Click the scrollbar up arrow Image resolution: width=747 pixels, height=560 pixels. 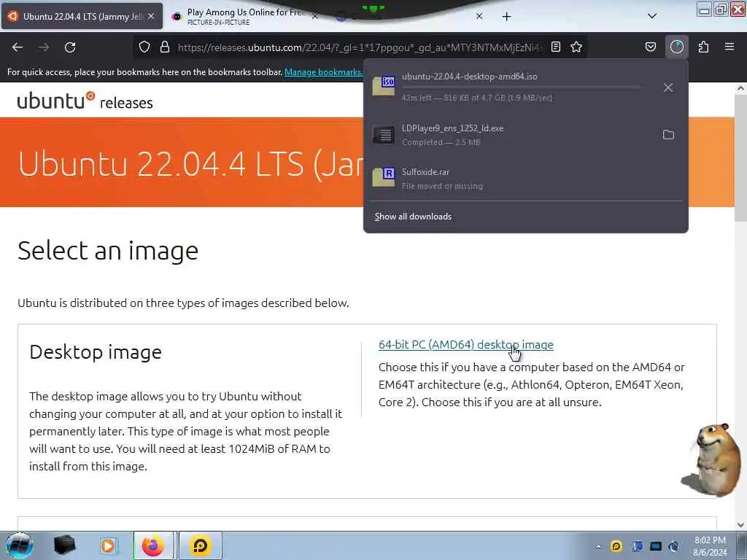coord(740,88)
